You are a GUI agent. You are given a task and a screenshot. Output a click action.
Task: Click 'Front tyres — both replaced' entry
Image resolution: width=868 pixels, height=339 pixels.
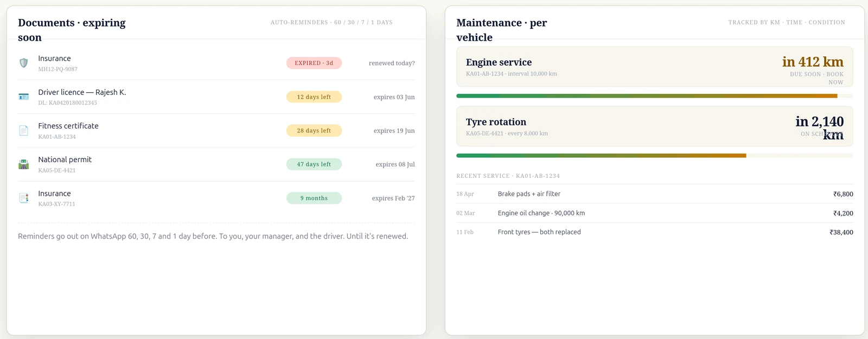539,232
